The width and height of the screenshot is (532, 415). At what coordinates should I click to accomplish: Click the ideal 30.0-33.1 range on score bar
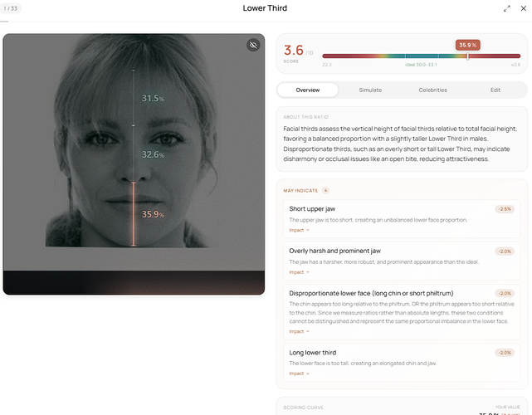pyautogui.click(x=421, y=65)
